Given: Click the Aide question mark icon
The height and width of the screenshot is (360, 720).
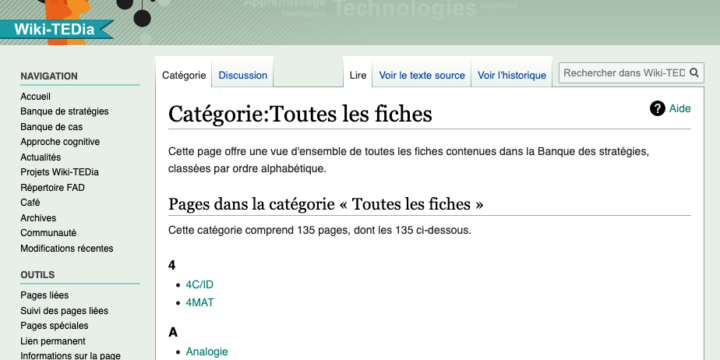Looking at the screenshot, I should click(657, 109).
